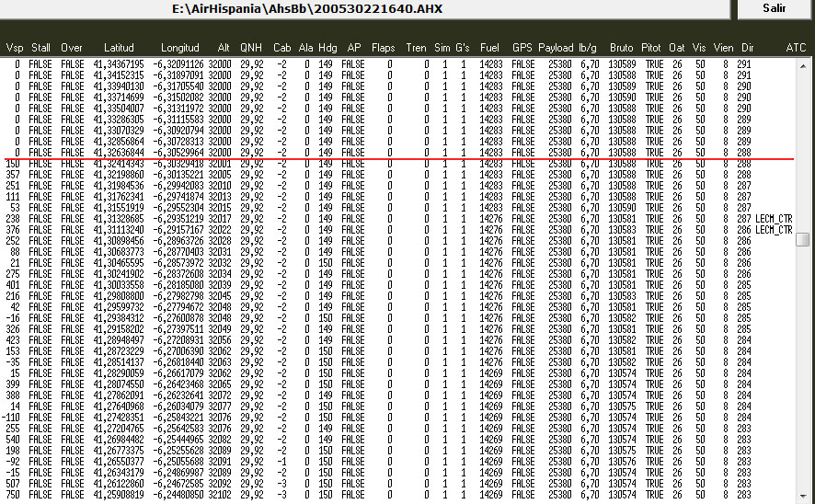Click the scrollbar up arrow
The height and width of the screenshot is (504, 815).
point(803,63)
